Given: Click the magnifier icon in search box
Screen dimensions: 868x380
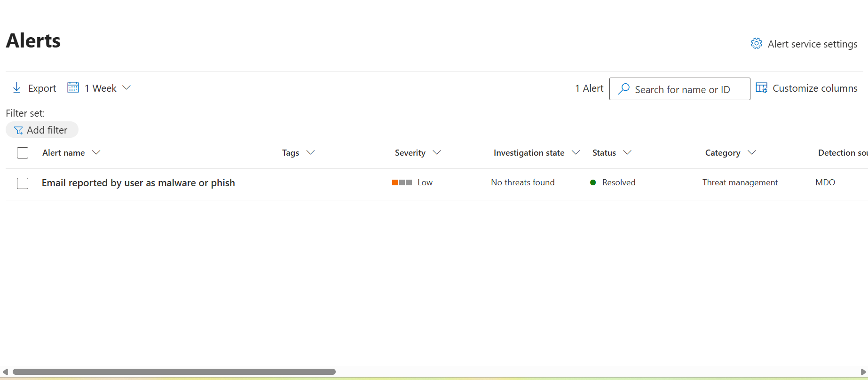Looking at the screenshot, I should click(x=624, y=89).
